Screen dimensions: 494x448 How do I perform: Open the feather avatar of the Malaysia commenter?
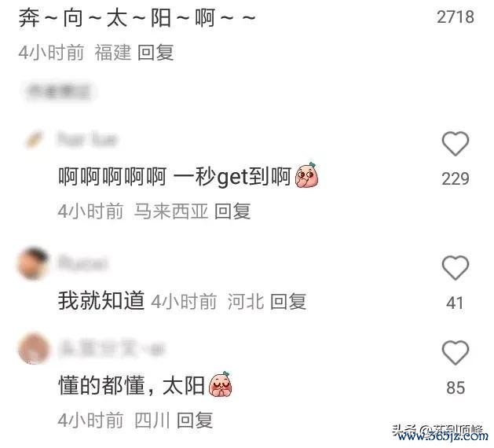pos(35,140)
